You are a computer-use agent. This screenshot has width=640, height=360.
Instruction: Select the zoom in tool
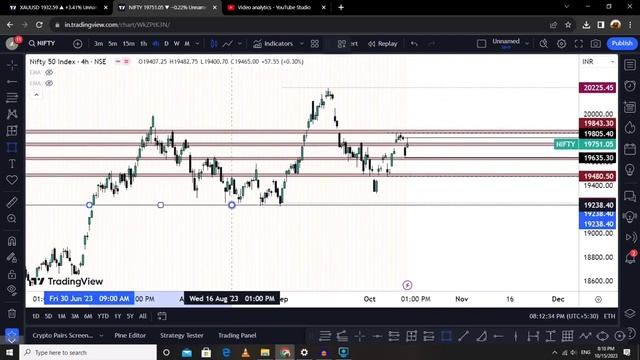pyautogui.click(x=12, y=218)
